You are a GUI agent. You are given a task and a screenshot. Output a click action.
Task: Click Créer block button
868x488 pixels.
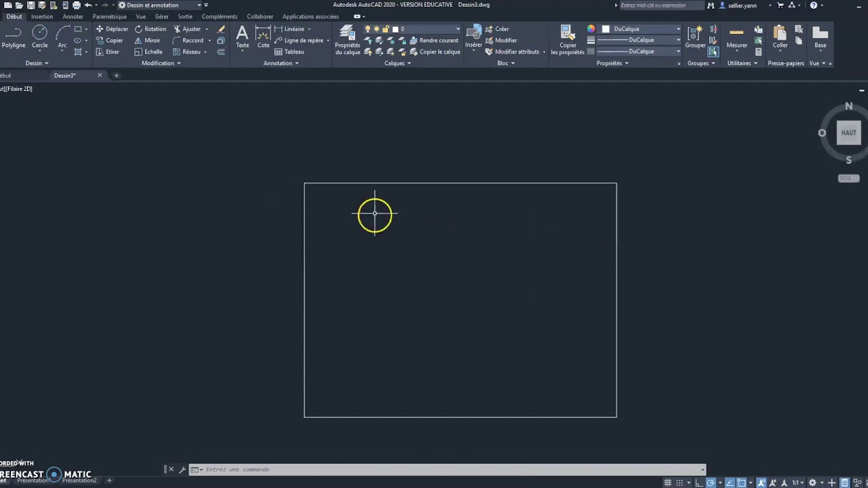(x=496, y=29)
